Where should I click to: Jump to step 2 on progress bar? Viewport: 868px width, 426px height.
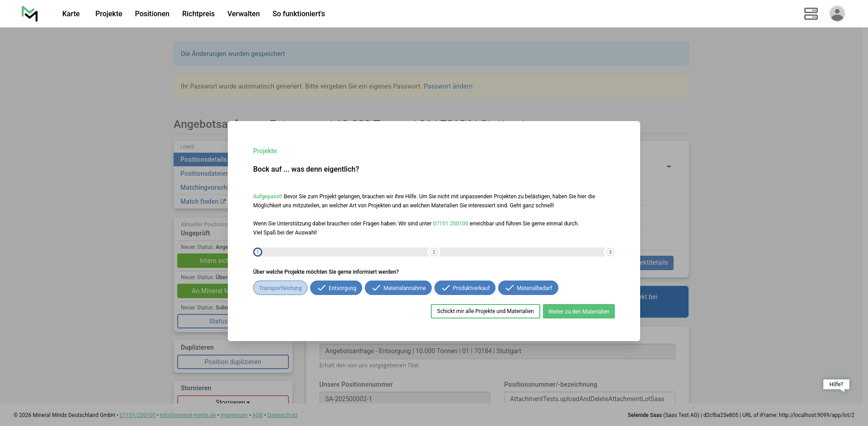[x=434, y=252]
